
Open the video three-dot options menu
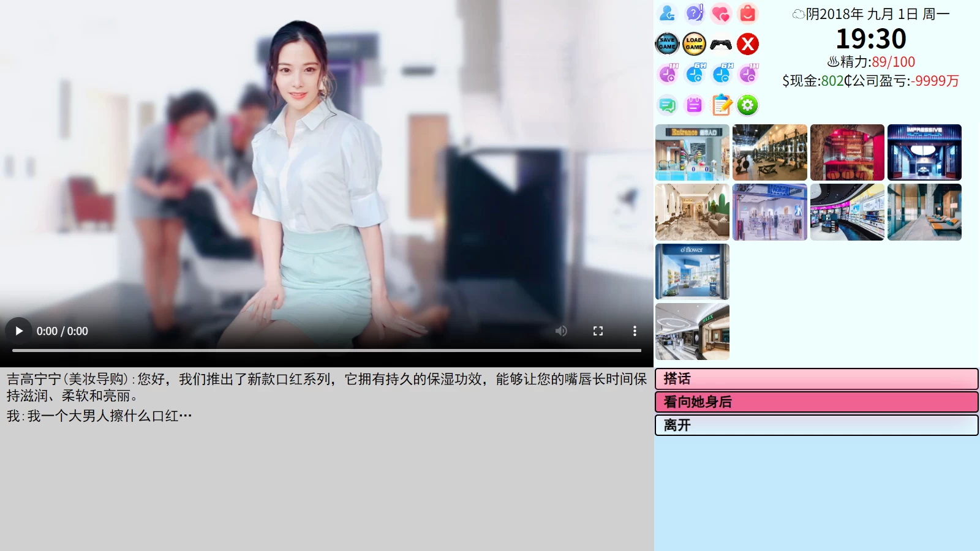coord(635,331)
